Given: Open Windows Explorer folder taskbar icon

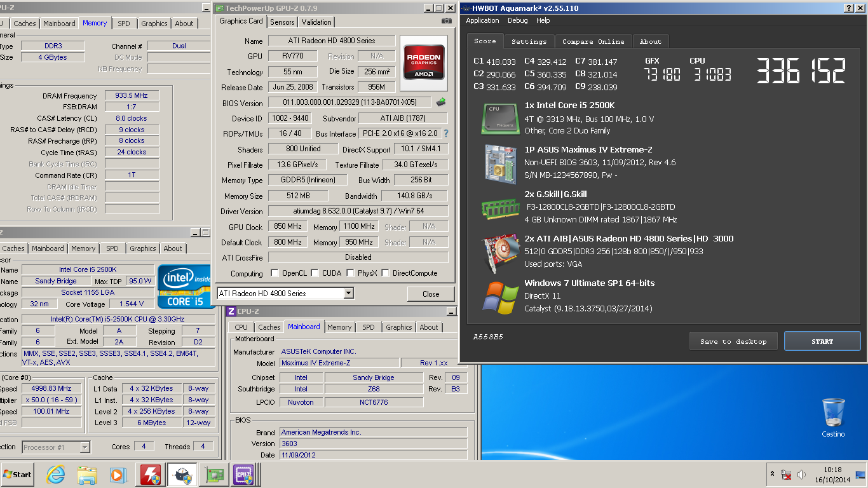Looking at the screenshot, I should point(87,475).
